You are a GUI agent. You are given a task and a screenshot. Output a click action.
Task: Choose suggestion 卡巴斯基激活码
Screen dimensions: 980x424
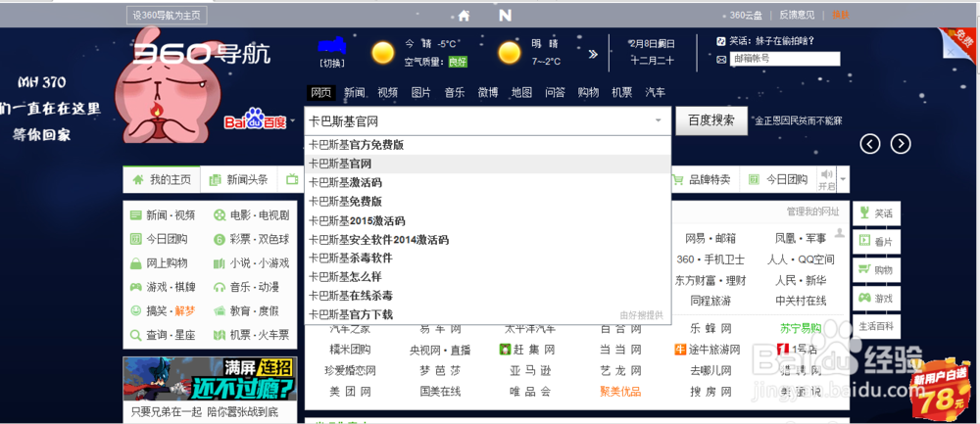point(487,183)
